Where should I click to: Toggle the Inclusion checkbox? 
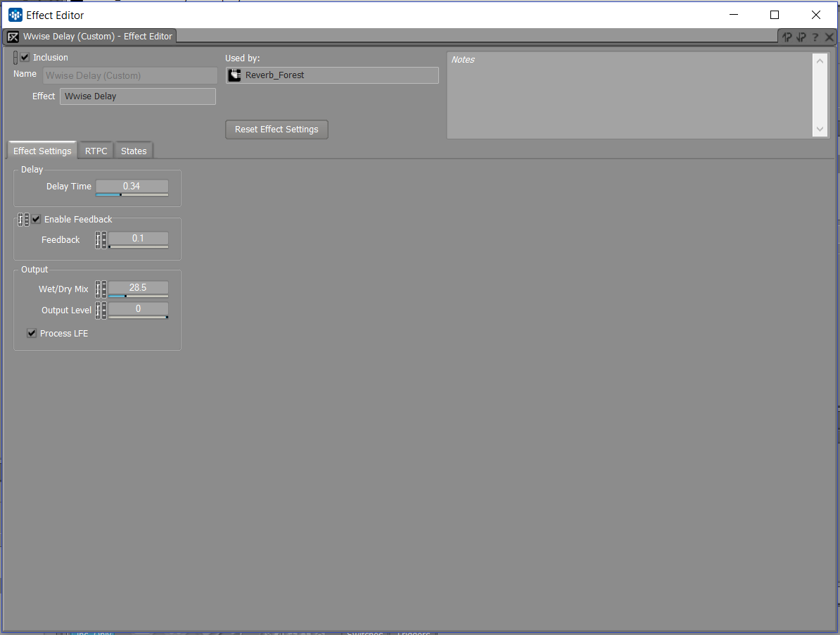point(25,57)
